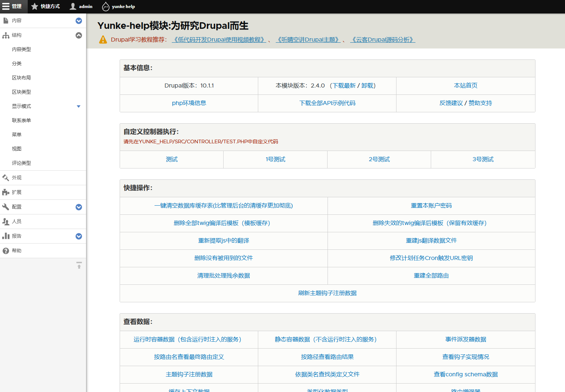565x392 pixels.
Task: Click the 下载最新 link
Action: pyautogui.click(x=344, y=86)
